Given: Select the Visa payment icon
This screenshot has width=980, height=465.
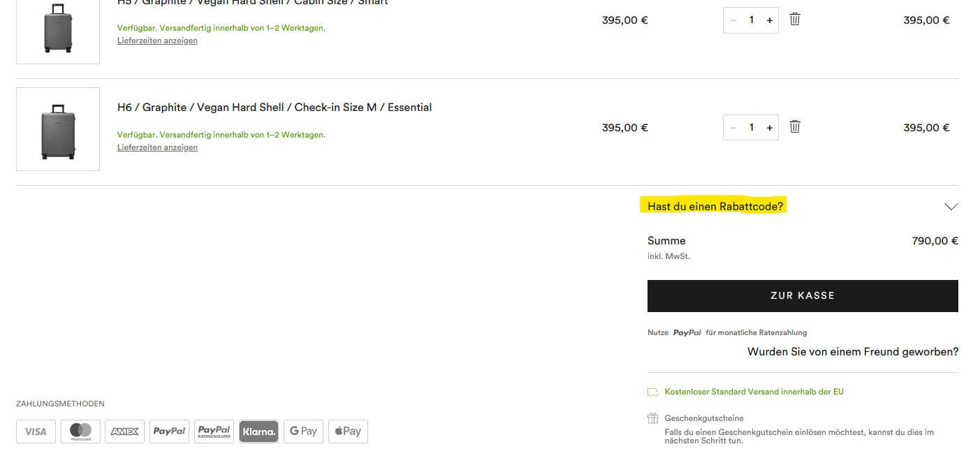Looking at the screenshot, I should pyautogui.click(x=36, y=431).
